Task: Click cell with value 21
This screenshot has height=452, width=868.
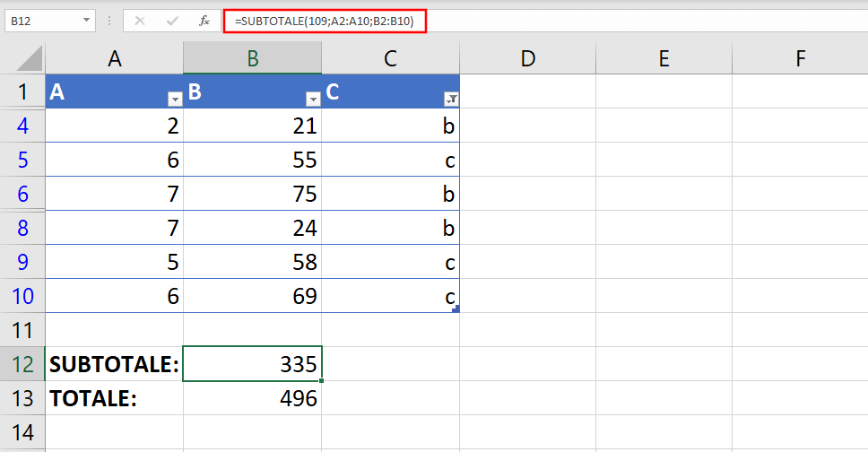Action: 253,126
